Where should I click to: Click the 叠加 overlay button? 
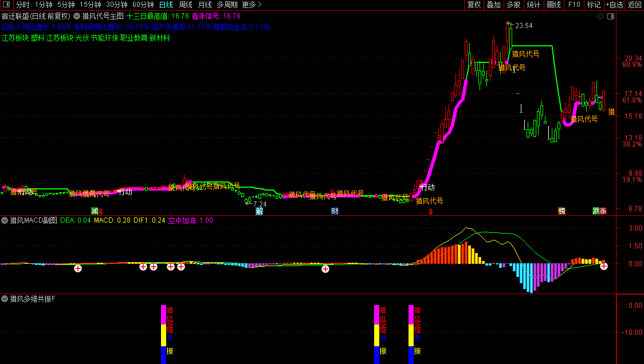pos(494,5)
